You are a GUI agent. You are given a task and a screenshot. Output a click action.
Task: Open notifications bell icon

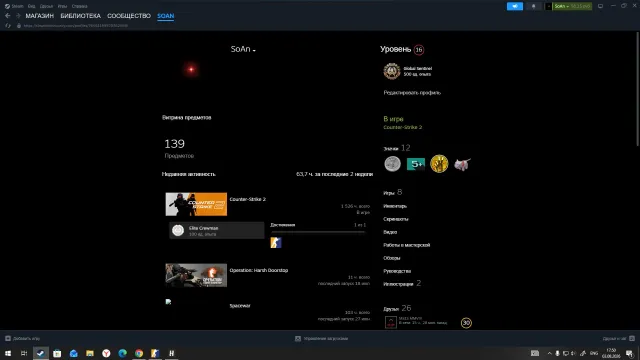point(533,6)
